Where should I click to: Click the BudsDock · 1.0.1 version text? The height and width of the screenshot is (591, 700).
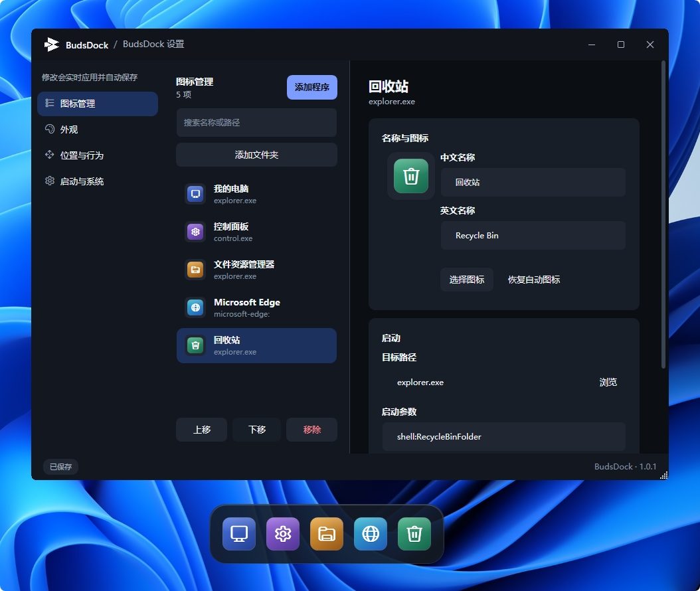point(625,466)
